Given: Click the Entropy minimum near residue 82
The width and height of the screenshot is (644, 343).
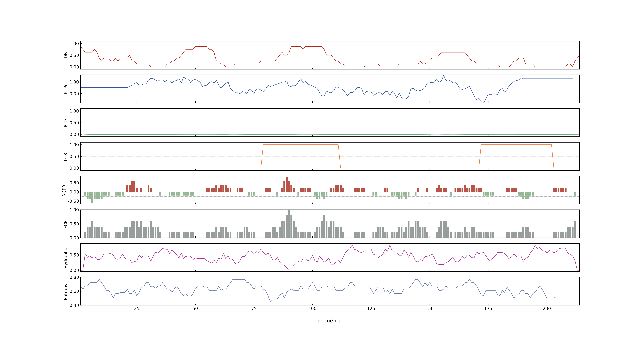Looking at the screenshot, I should [270, 301].
